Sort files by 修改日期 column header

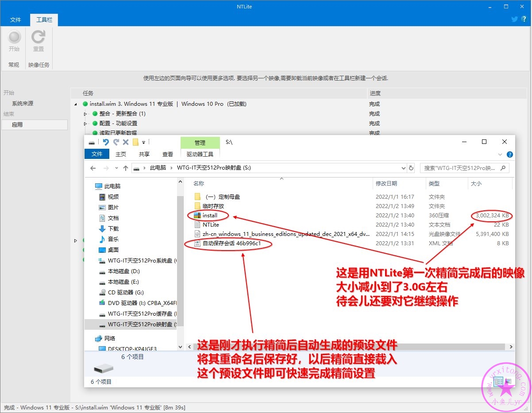tap(386, 183)
